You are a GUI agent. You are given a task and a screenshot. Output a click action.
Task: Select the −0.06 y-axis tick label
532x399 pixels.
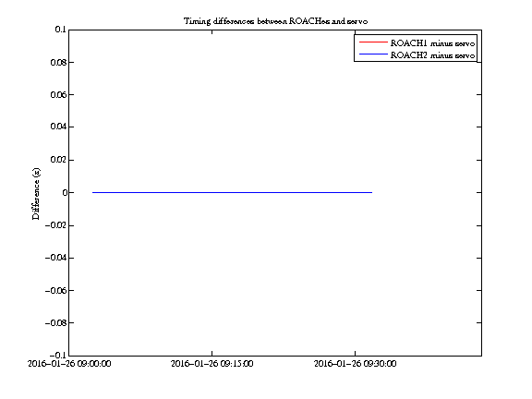55,290
